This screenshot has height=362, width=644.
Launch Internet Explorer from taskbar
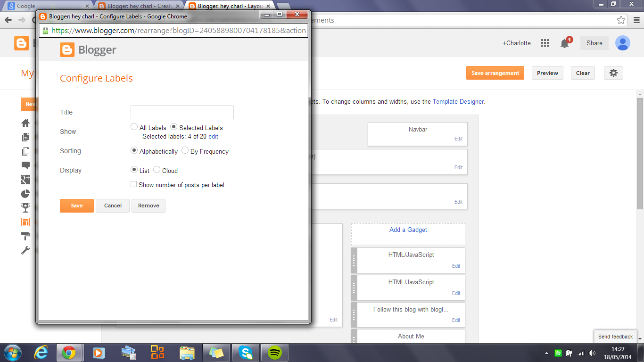pos(41,353)
